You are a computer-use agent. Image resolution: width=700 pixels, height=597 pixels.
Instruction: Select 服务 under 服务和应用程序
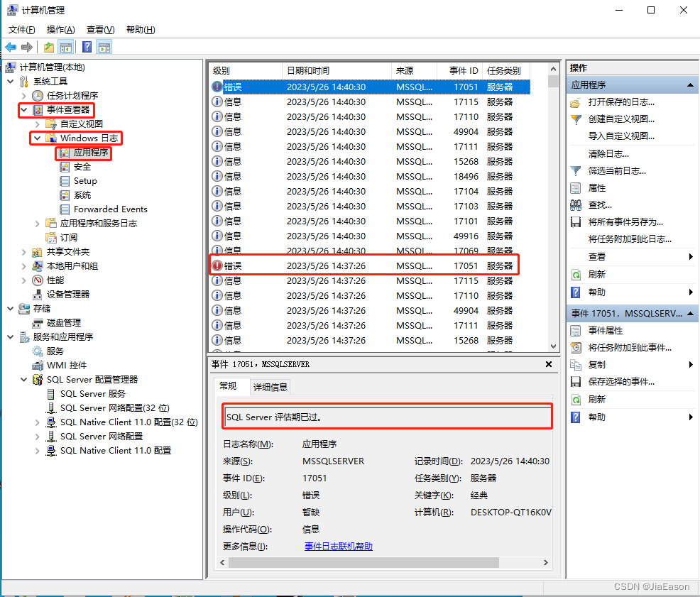tap(55, 351)
